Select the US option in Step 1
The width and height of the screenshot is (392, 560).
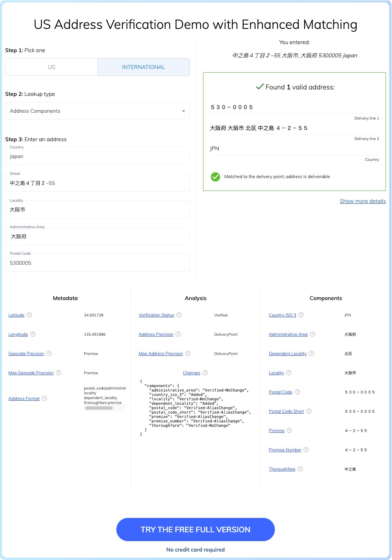pos(51,67)
